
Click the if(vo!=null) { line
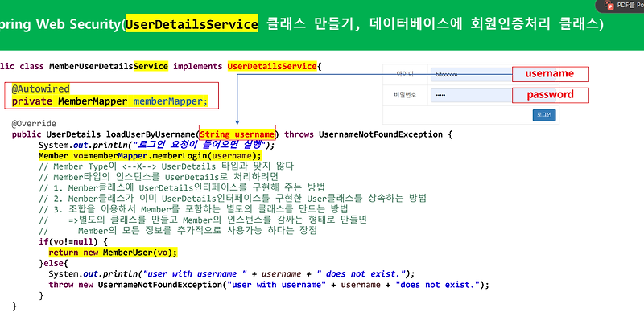click(x=73, y=241)
